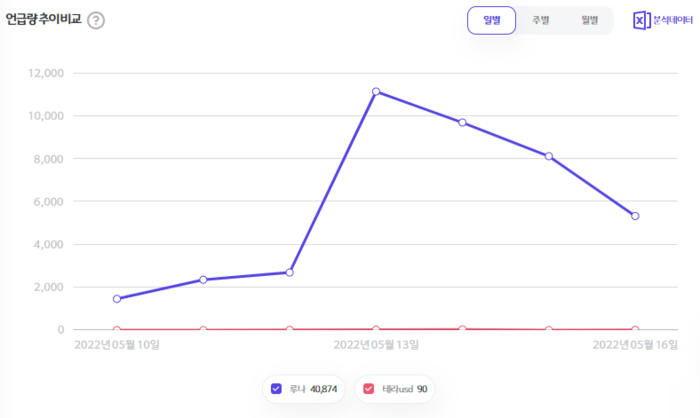Image resolution: width=700 pixels, height=418 pixels.
Task: Click the 루나 point on May 16
Action: click(x=635, y=216)
